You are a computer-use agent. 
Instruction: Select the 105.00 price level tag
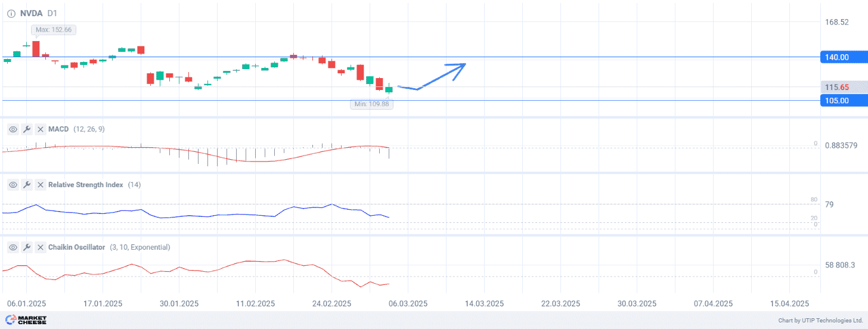pos(843,101)
